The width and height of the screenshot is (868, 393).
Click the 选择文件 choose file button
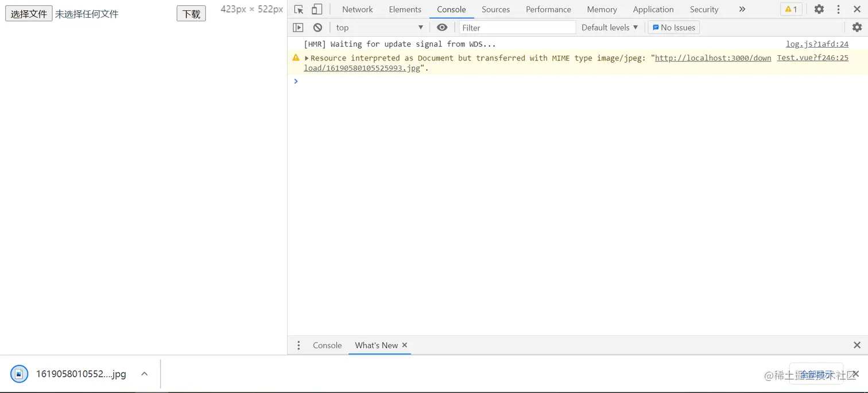click(29, 14)
